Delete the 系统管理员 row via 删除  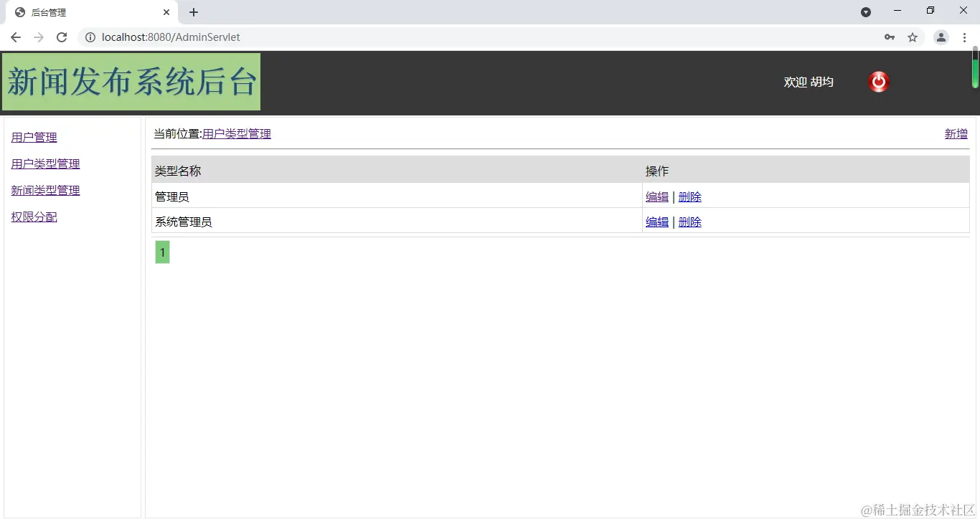tap(690, 222)
